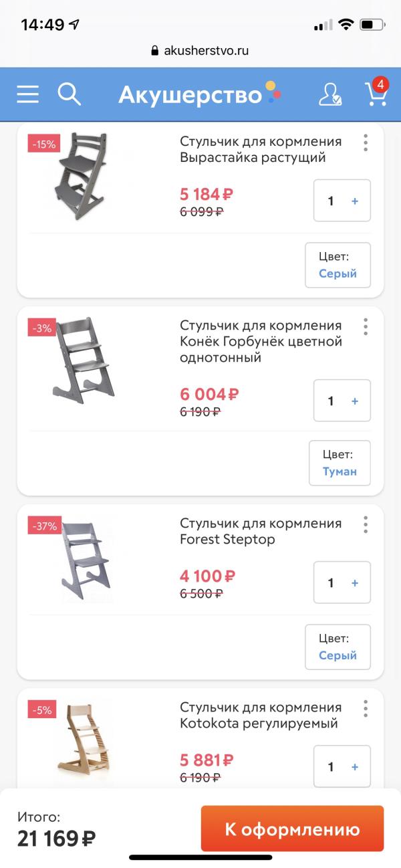Click quantity field for Forest Steptop
This screenshot has width=401, height=868.
coord(331,582)
